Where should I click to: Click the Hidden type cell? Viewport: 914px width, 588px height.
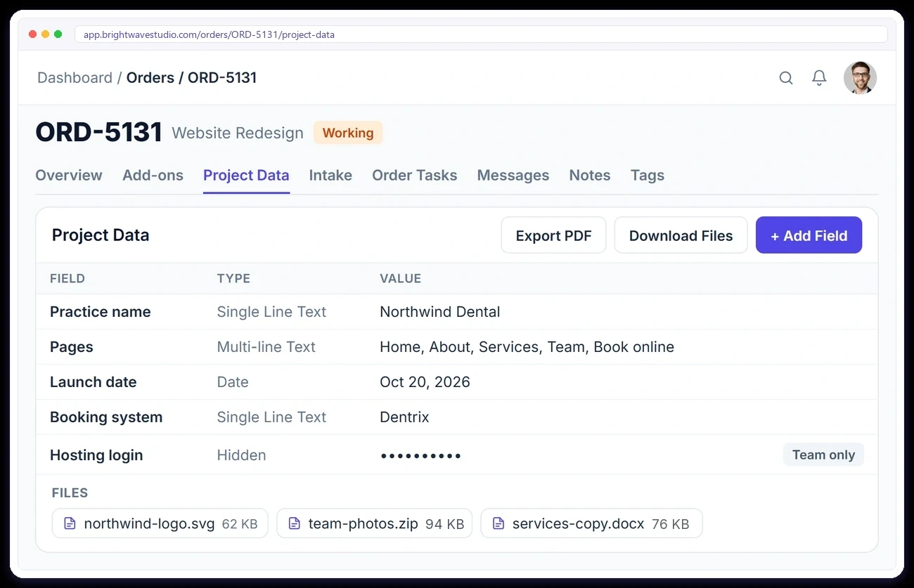pyautogui.click(x=241, y=455)
